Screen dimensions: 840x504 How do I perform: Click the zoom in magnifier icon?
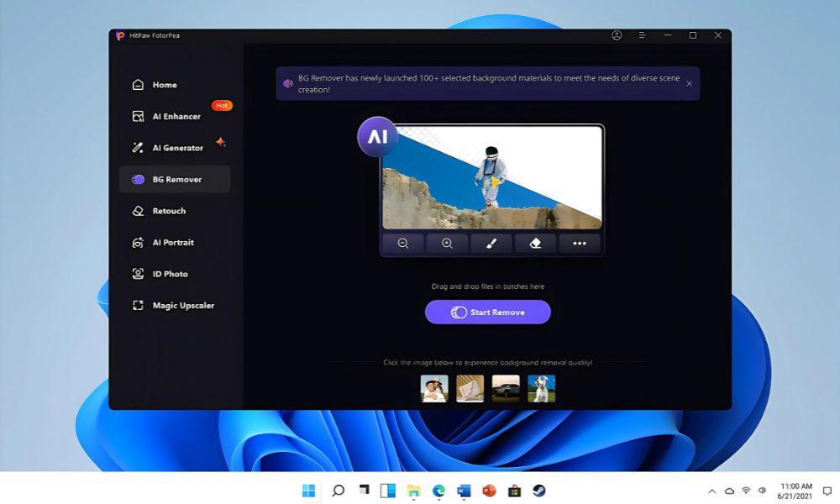447,244
